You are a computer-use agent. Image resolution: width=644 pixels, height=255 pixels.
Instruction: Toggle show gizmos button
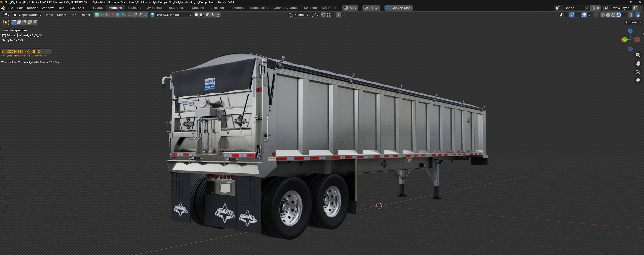click(572, 15)
